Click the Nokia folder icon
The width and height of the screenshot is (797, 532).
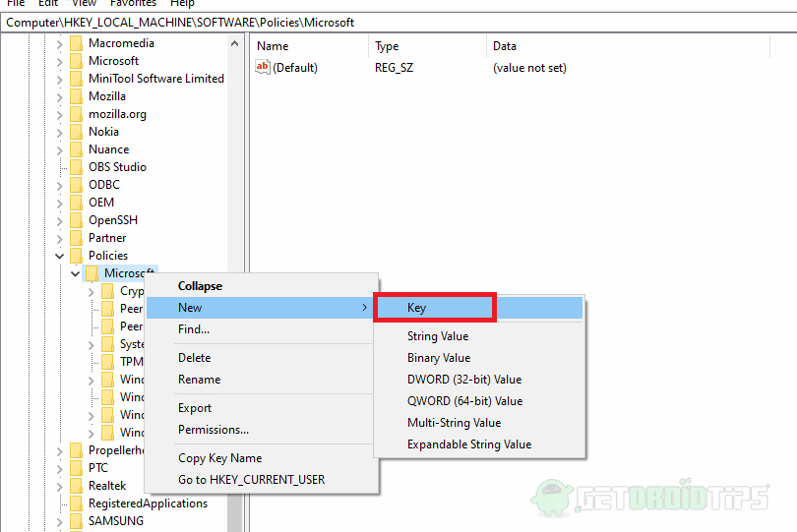click(x=75, y=132)
